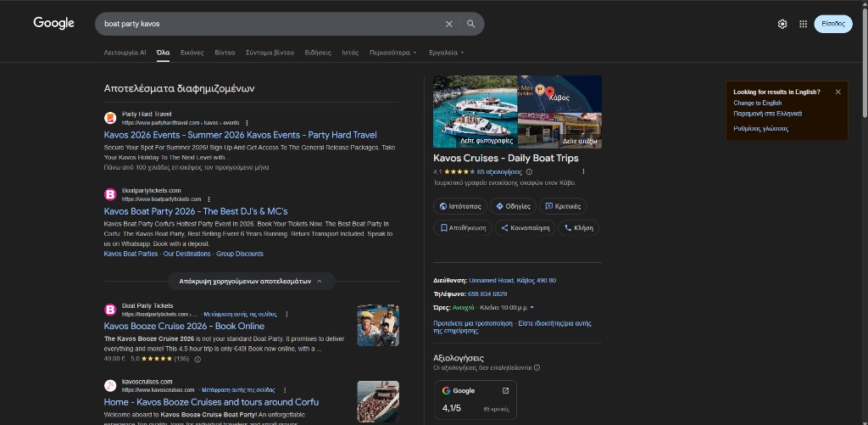
Task: Dismiss the English results language prompt
Action: [838, 92]
